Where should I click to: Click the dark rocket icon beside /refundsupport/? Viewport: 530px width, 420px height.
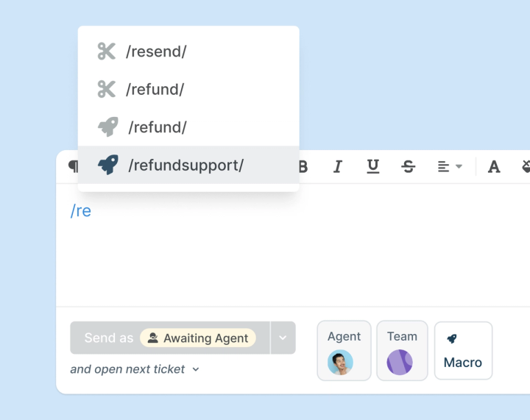tap(108, 165)
